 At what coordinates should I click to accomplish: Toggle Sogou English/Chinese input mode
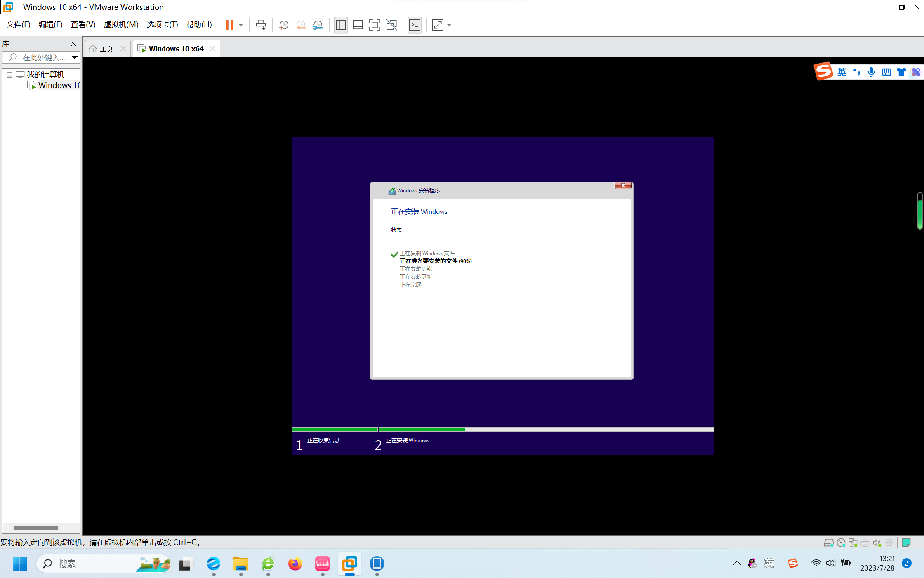[x=841, y=72]
